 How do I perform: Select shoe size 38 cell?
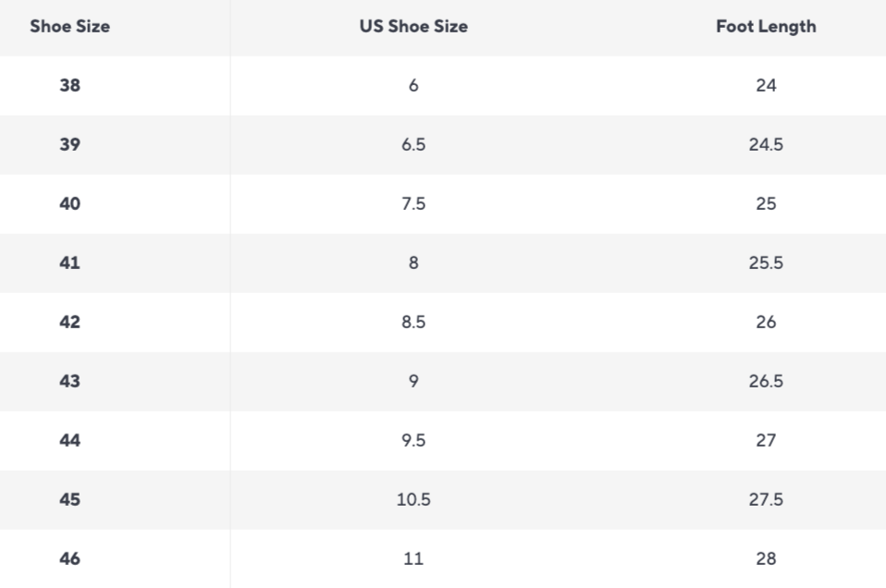tap(69, 86)
